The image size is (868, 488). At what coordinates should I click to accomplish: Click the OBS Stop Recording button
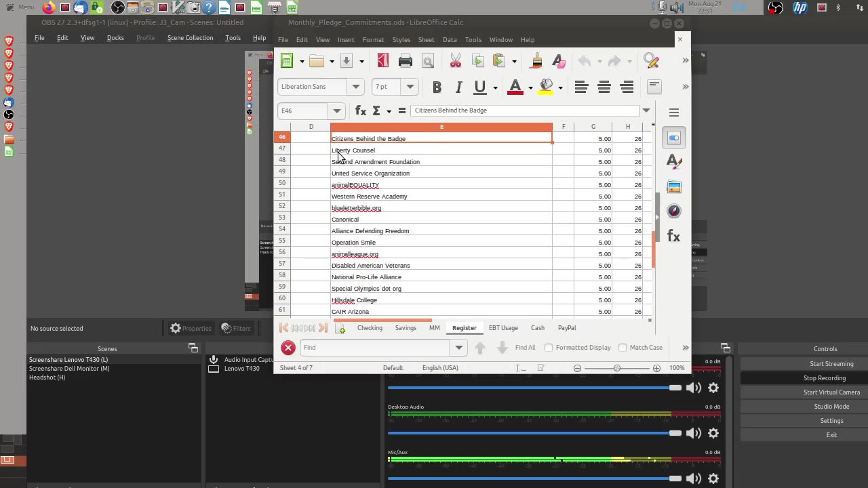[x=824, y=378]
